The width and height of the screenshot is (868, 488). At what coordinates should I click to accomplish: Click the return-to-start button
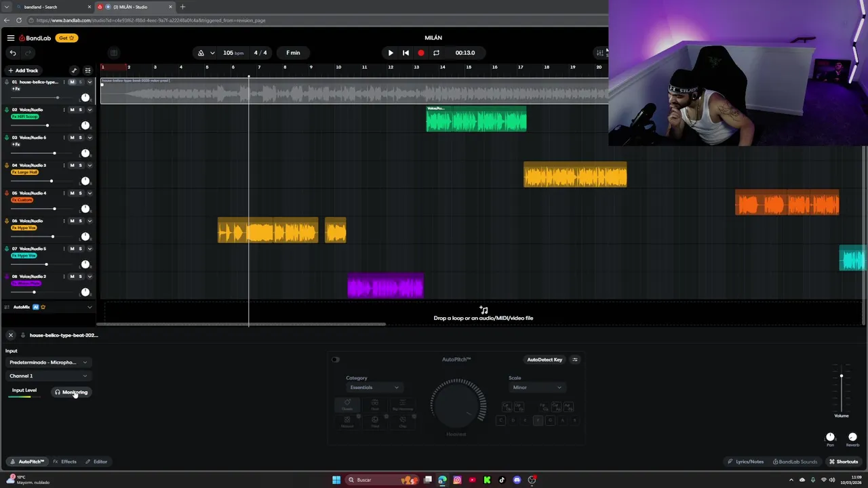point(406,53)
